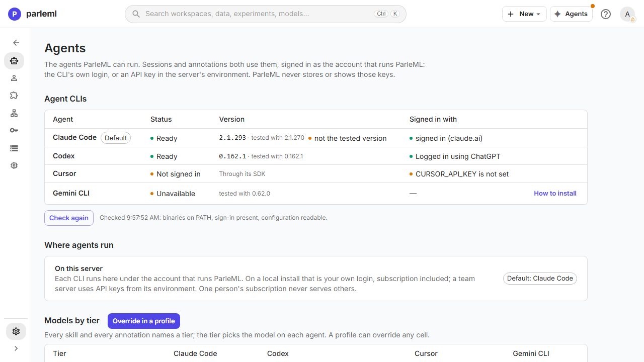Open the How to install link for Gemini CLI
This screenshot has width=644, height=362.
555,194
